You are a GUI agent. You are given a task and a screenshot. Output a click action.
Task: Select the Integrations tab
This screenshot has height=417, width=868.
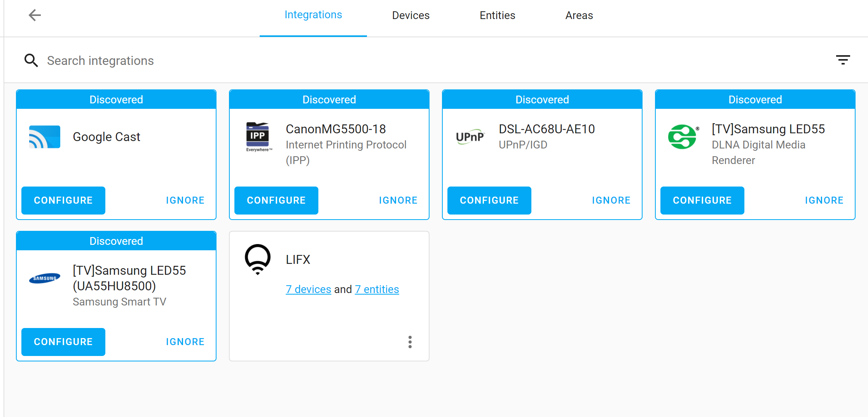[313, 14]
